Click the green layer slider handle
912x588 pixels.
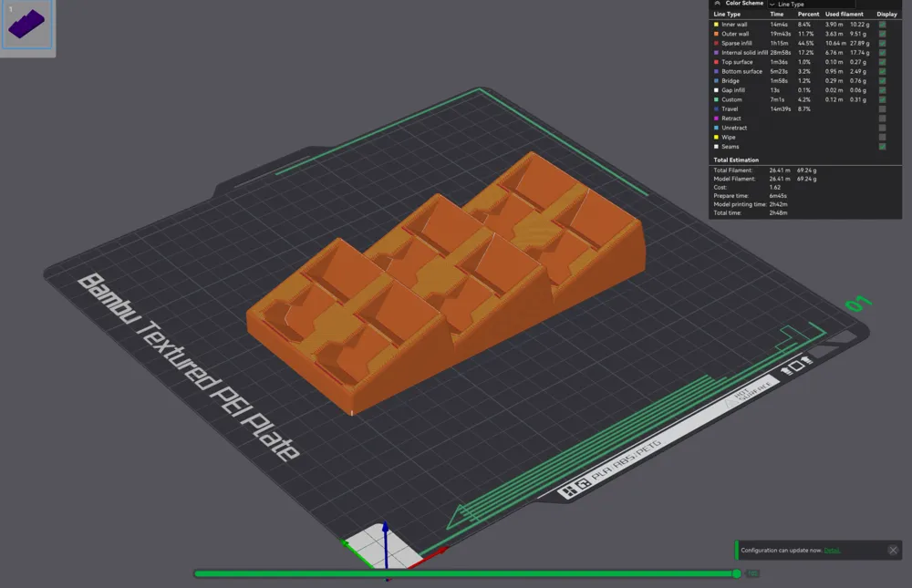(736, 574)
